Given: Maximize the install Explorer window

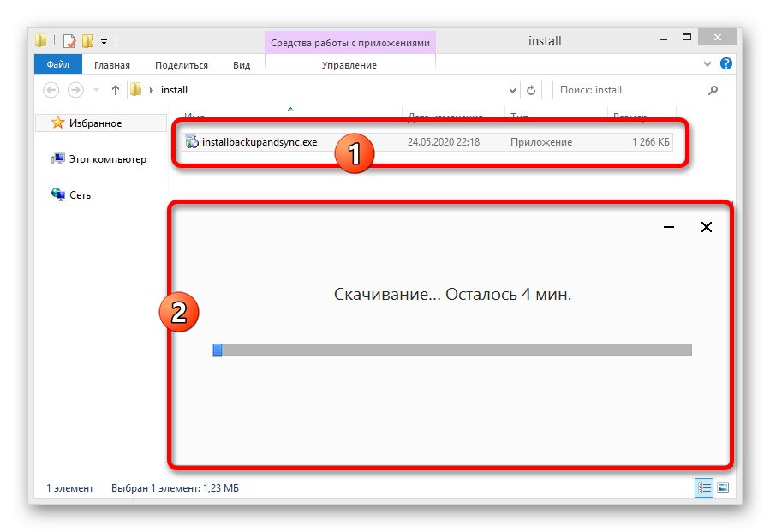Looking at the screenshot, I should (x=687, y=38).
